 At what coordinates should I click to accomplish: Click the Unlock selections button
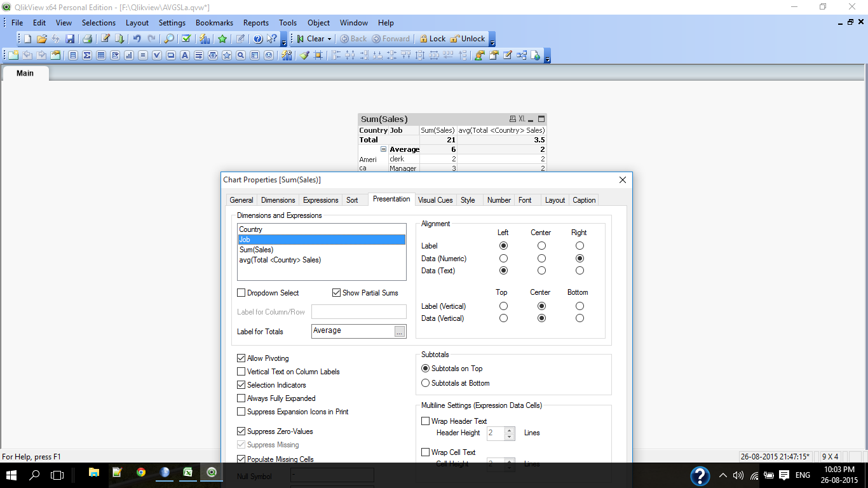pos(467,39)
